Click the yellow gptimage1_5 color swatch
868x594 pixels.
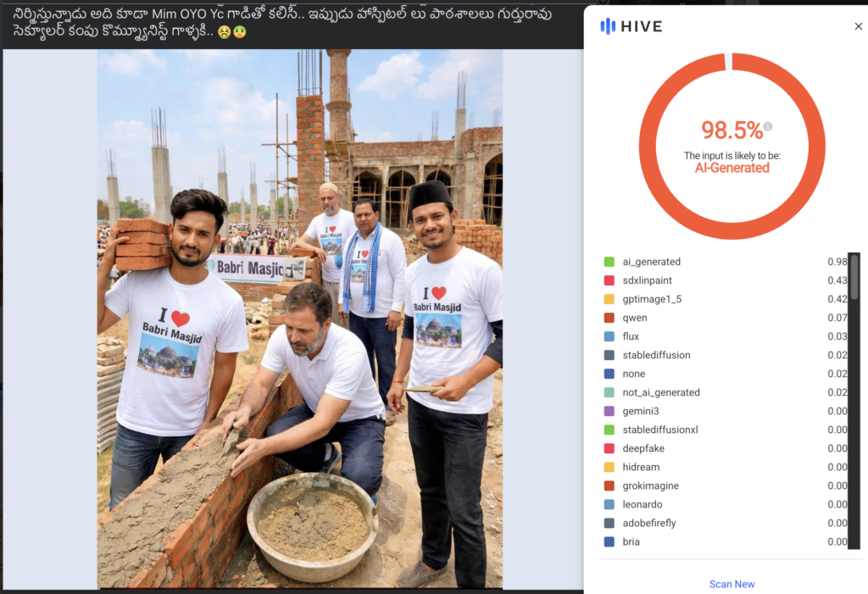point(609,299)
